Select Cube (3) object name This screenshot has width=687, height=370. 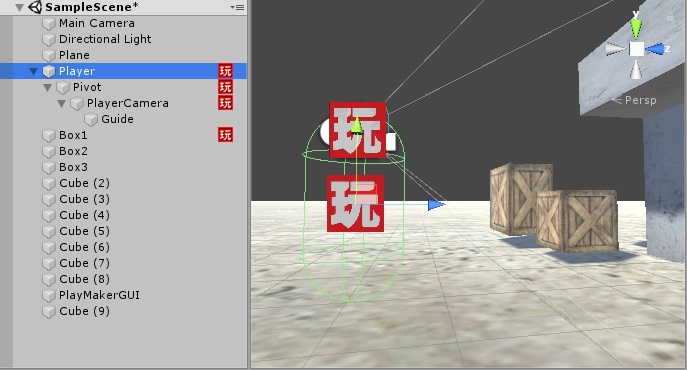point(84,199)
